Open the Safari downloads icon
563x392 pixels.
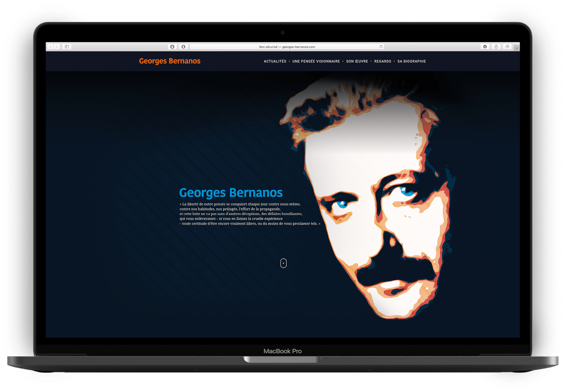[485, 47]
